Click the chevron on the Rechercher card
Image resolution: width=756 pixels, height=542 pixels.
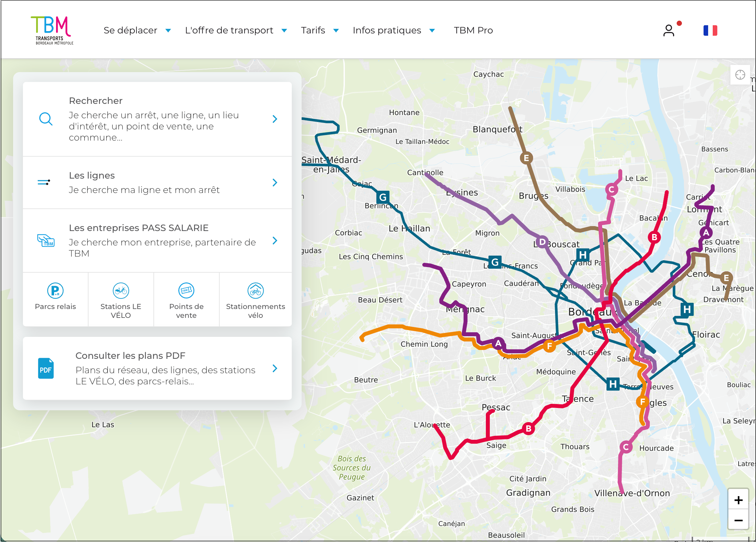click(275, 119)
